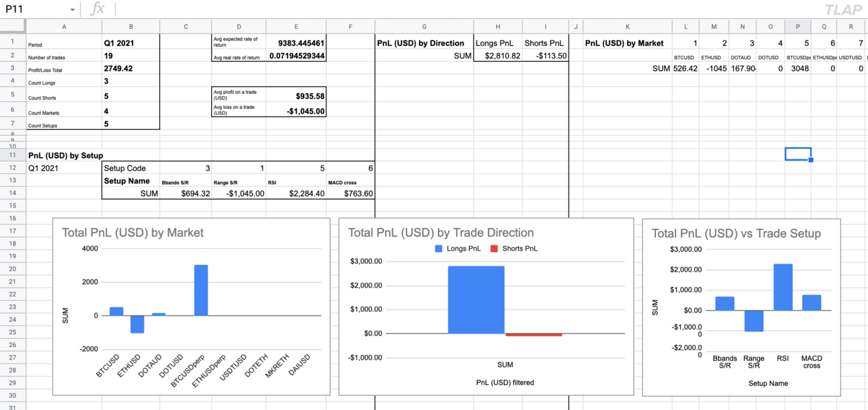Click the $2,284.40 RSI sum cell
The image size is (868, 410).
pos(296,194)
